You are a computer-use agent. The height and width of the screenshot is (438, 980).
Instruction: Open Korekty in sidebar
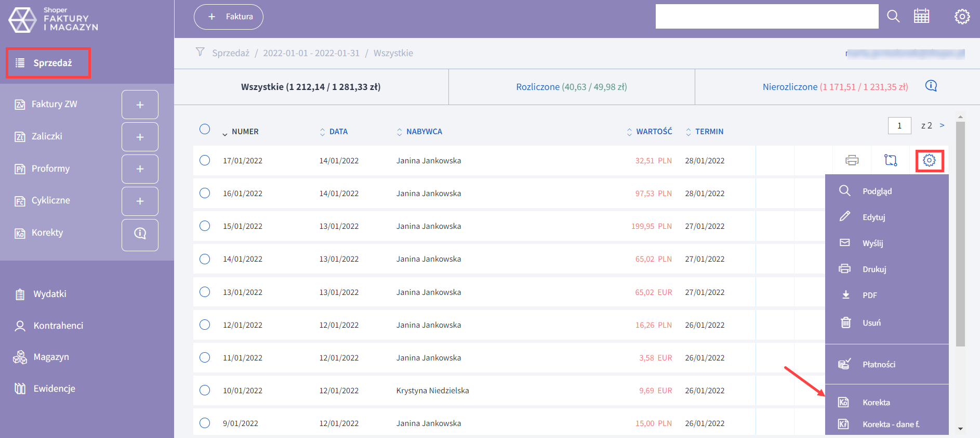click(47, 233)
